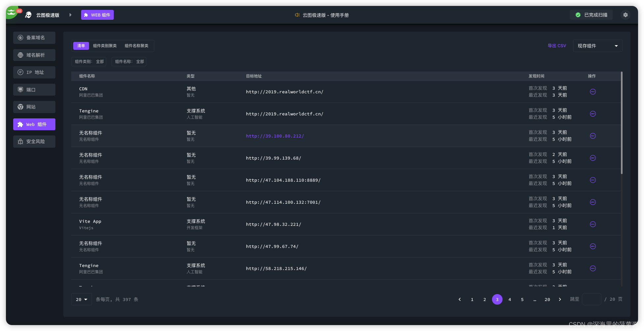Open 安全风险 in the sidebar
The image size is (644, 331).
34,141
